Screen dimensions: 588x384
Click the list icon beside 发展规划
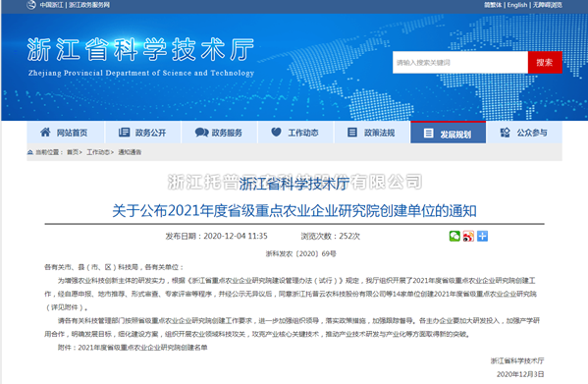429,134
